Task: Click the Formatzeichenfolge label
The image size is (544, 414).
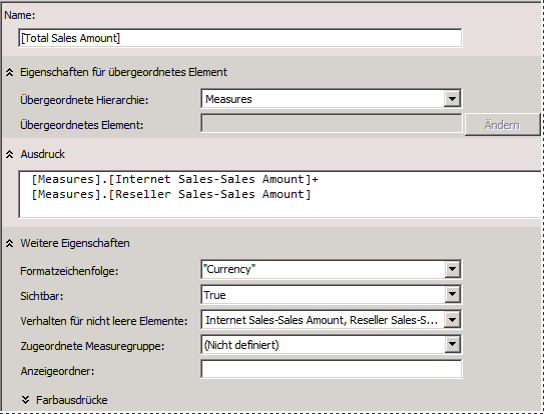Action: (69, 271)
